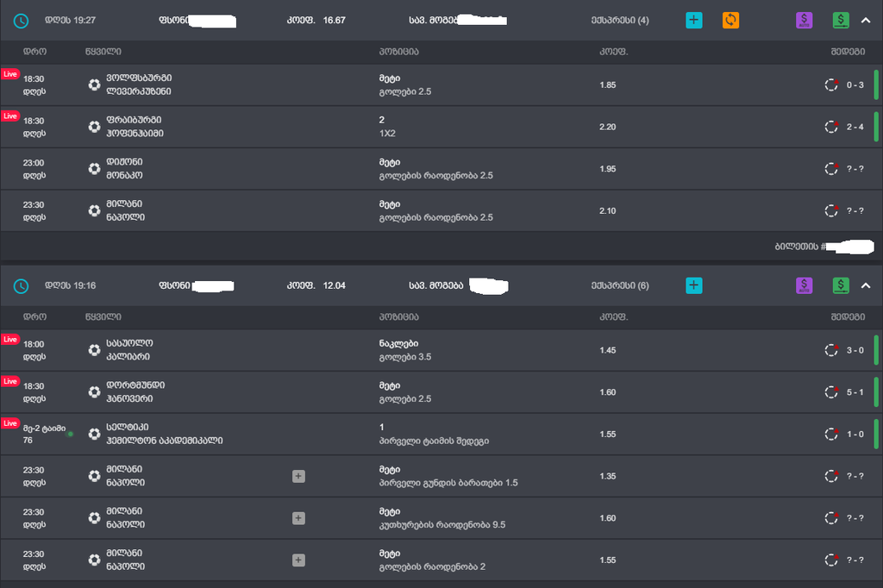The height and width of the screenshot is (588, 883).
Task: Open the ფრაიბურგი match name link
Action: pyautogui.click(x=134, y=120)
